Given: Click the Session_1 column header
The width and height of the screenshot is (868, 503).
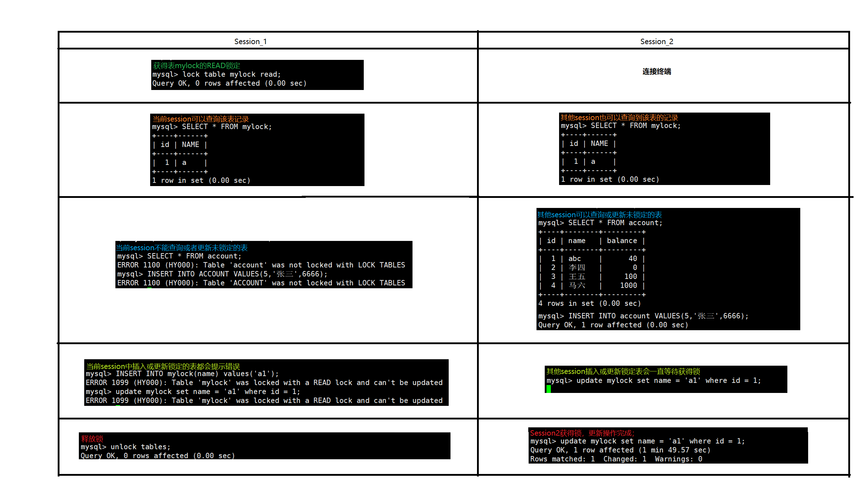Looking at the screenshot, I should 250,42.
